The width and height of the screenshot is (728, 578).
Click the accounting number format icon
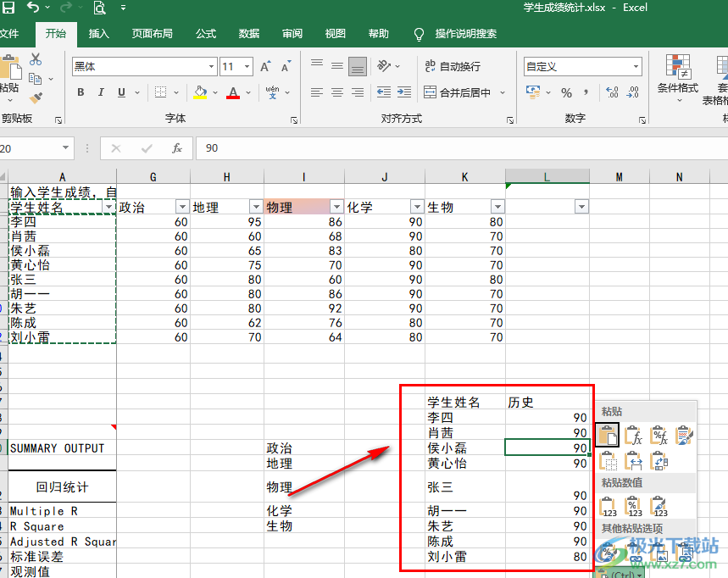pos(533,92)
